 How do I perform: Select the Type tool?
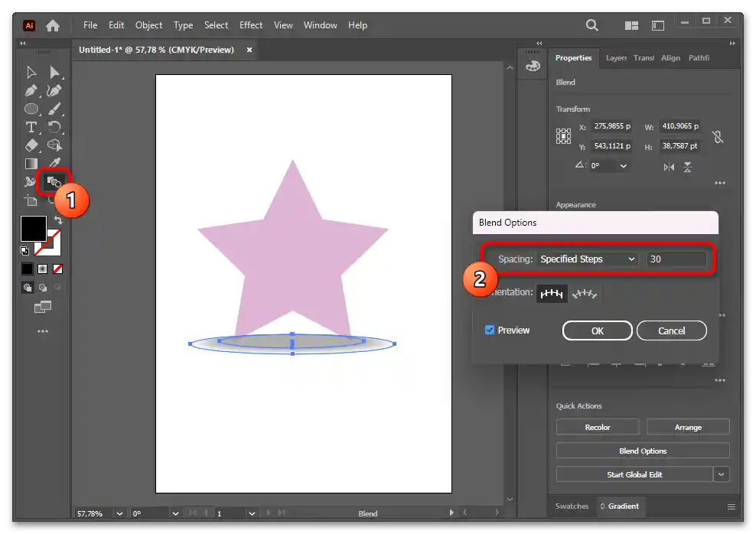(x=31, y=127)
